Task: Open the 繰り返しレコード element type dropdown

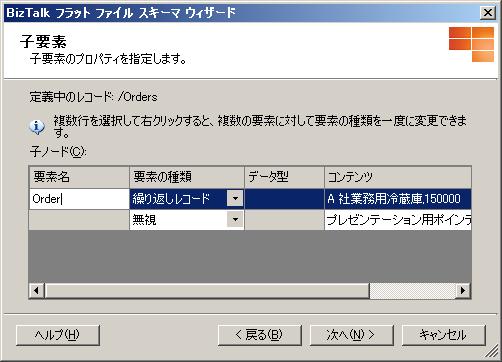Action: 235,198
